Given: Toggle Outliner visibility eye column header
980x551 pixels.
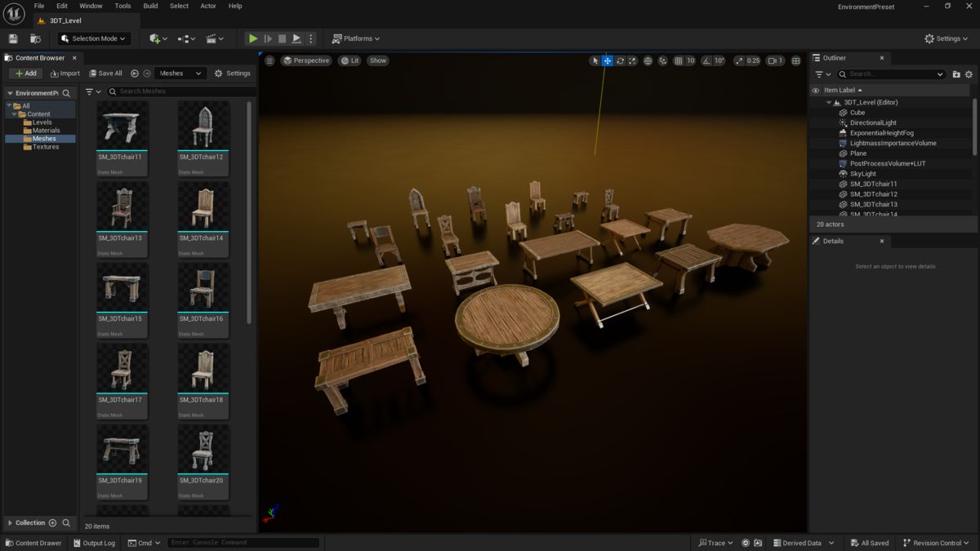Looking at the screenshot, I should tap(815, 91).
